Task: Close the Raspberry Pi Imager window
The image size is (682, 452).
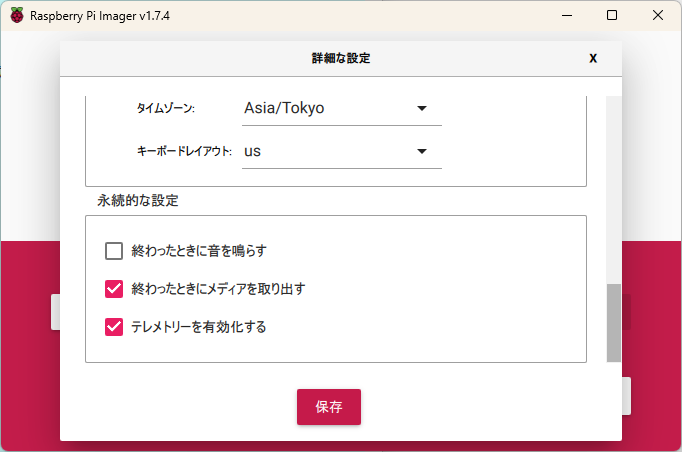Action: point(657,16)
